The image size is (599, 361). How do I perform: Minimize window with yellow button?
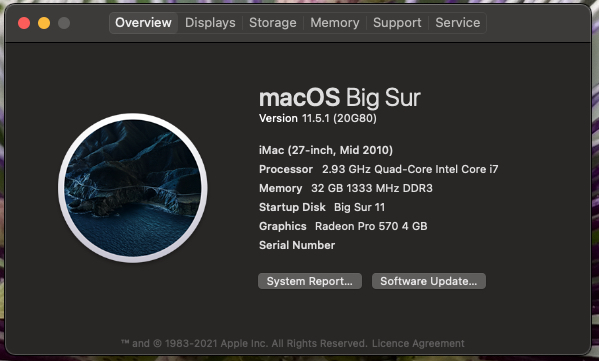point(44,23)
